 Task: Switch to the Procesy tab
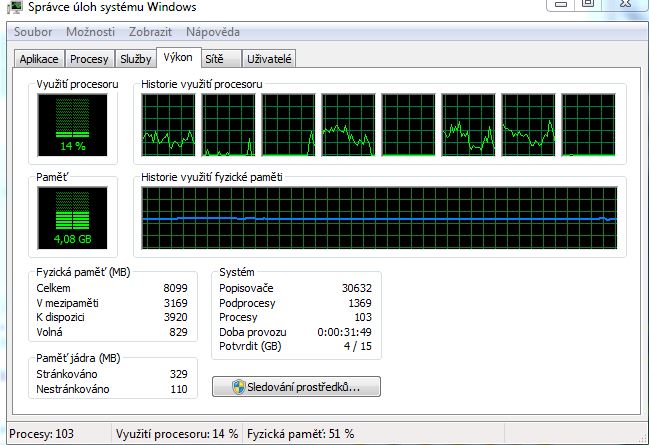[x=89, y=59]
